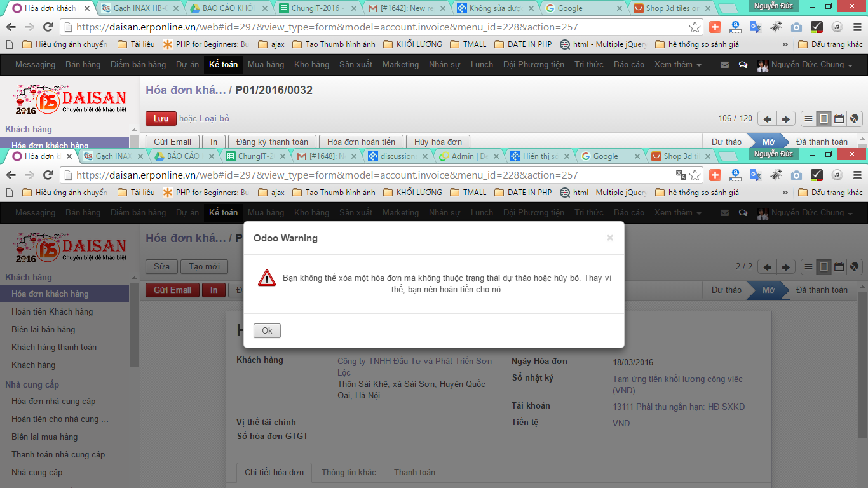Switch to graph view in the upper window
This screenshot has width=868, height=488.
coord(855,119)
